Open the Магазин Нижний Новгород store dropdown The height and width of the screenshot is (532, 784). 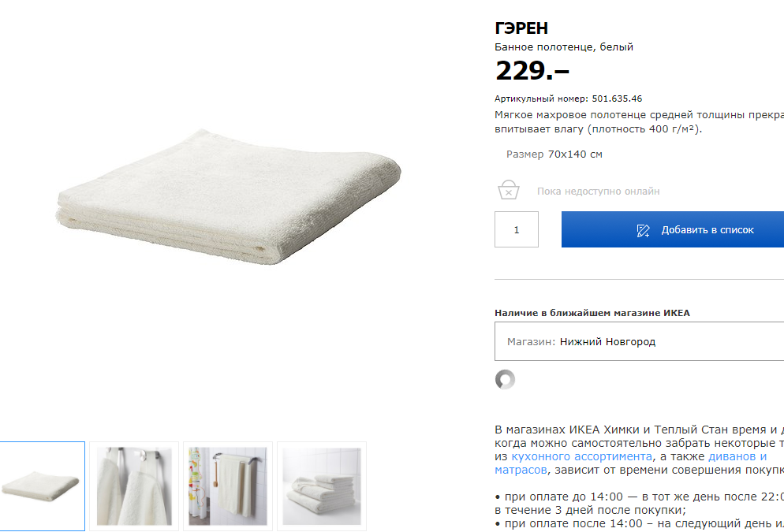coord(639,341)
